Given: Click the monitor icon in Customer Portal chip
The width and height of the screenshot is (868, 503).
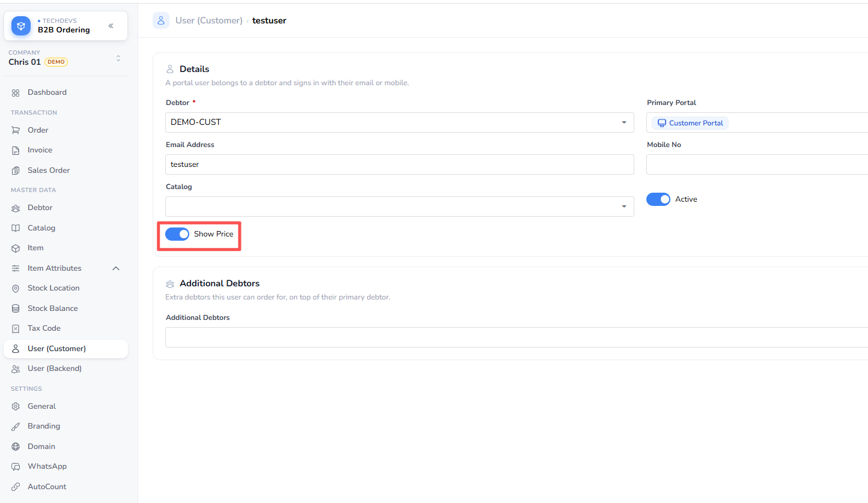Looking at the screenshot, I should pos(661,123).
